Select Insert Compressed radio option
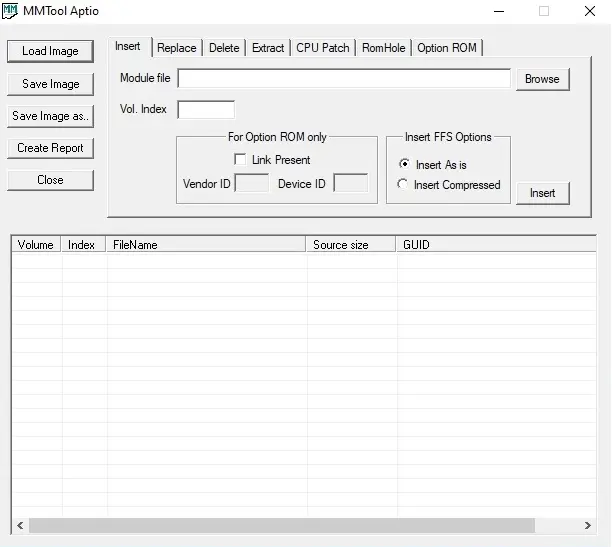The width and height of the screenshot is (612, 547). click(402, 184)
